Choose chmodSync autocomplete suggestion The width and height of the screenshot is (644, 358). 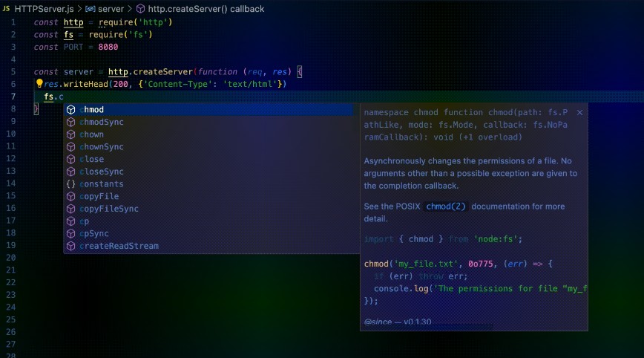tap(101, 122)
